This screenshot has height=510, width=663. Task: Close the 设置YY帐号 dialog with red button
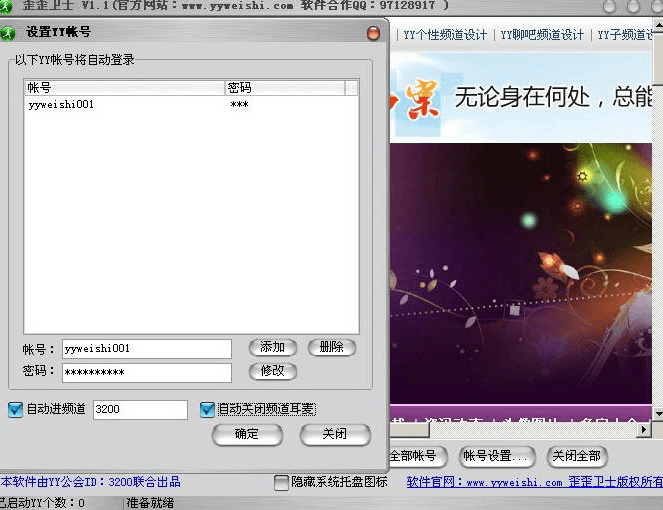(x=373, y=33)
